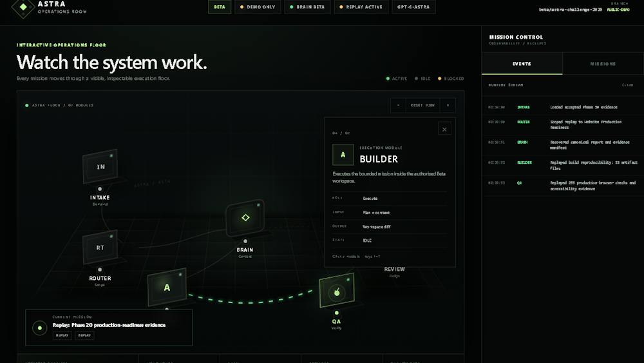
Task: Click the Replay Active status chip
Action: pyautogui.click(x=361, y=7)
